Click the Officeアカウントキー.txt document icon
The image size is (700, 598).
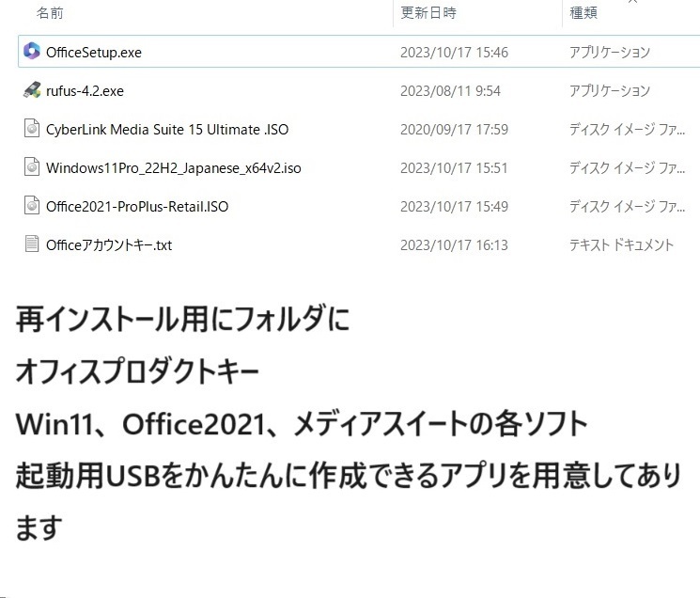pos(32,244)
